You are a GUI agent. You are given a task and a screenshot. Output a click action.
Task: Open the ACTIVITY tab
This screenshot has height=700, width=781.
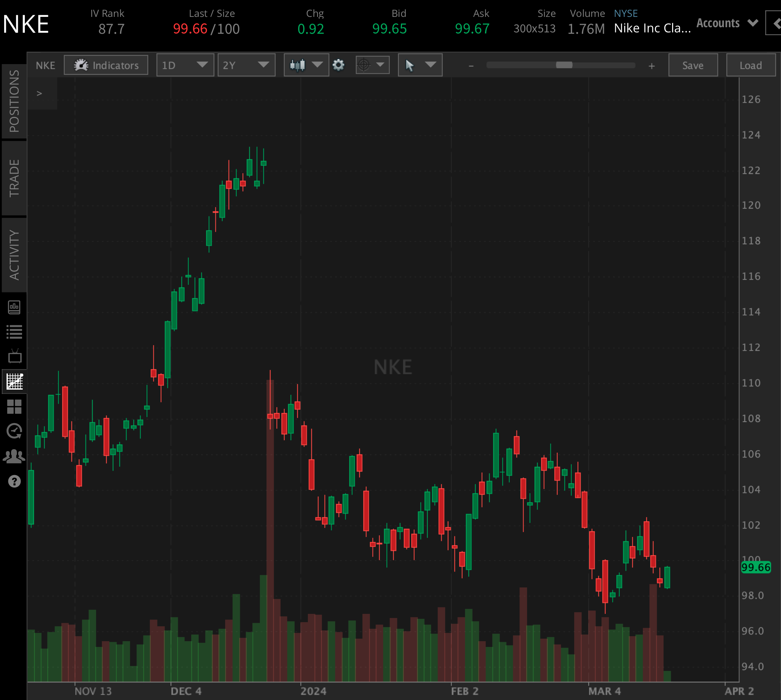pos(14,255)
